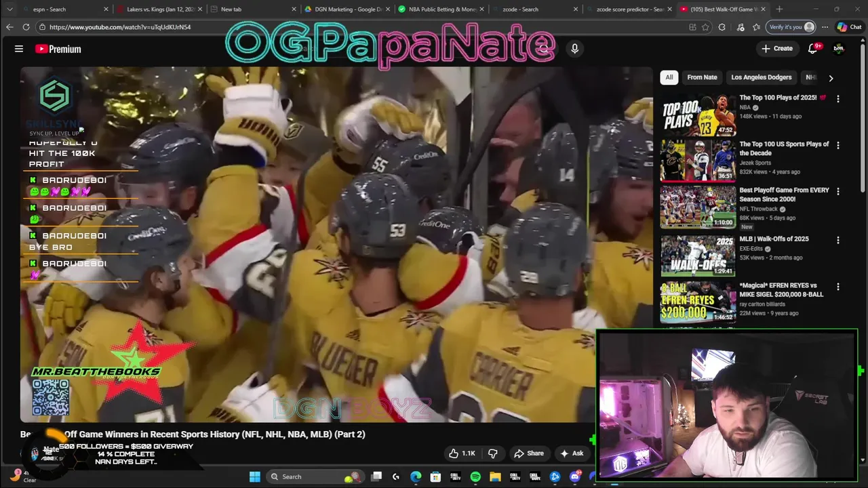Add this page to favorites star

click(x=706, y=27)
